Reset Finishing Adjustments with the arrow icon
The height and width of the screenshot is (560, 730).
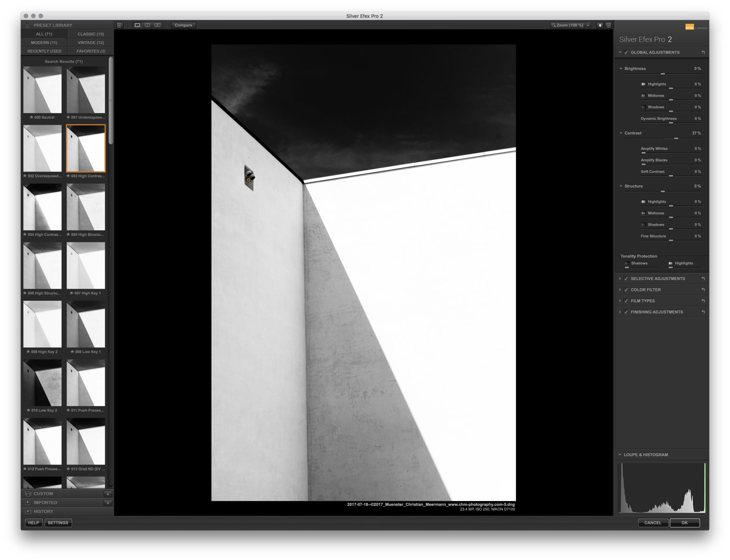click(703, 312)
